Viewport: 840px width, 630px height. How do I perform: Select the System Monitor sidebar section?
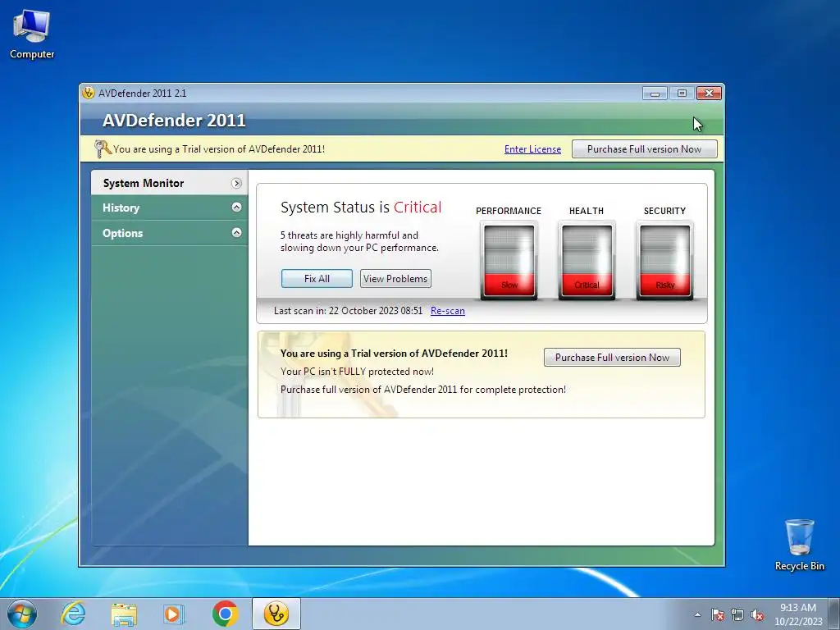[x=169, y=183]
